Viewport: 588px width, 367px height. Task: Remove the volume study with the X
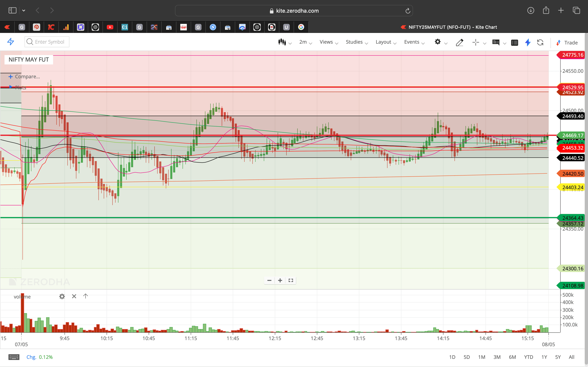[74, 296]
